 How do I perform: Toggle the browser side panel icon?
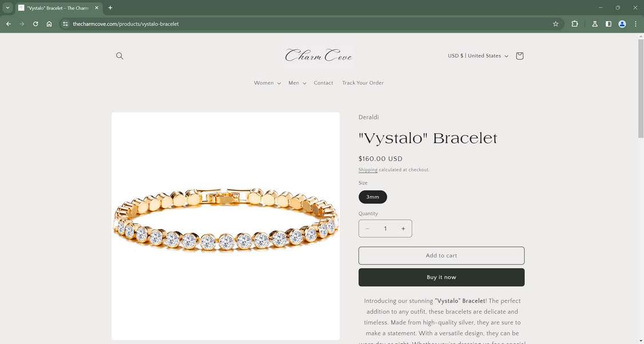[x=609, y=24]
